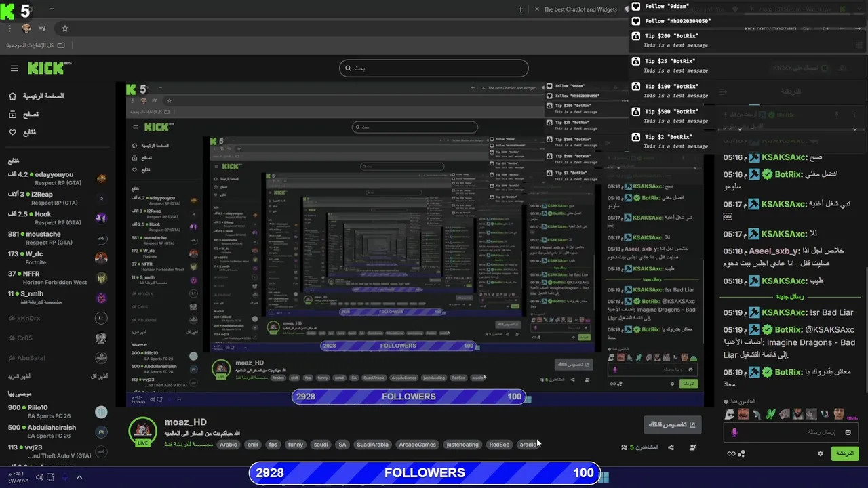This screenshot has height=488, width=868.
Task: Open a new browser tab with plus
Action: [521, 9]
